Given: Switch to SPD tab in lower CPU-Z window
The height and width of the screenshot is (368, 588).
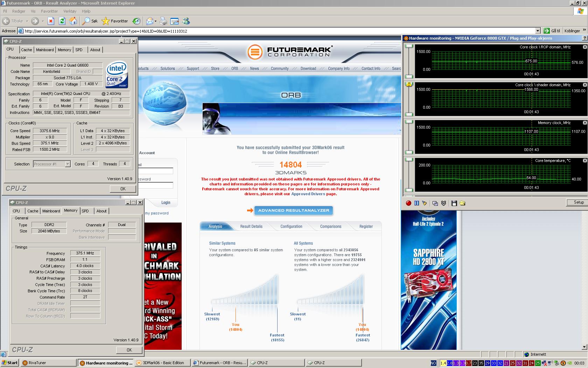Looking at the screenshot, I should [x=85, y=211].
